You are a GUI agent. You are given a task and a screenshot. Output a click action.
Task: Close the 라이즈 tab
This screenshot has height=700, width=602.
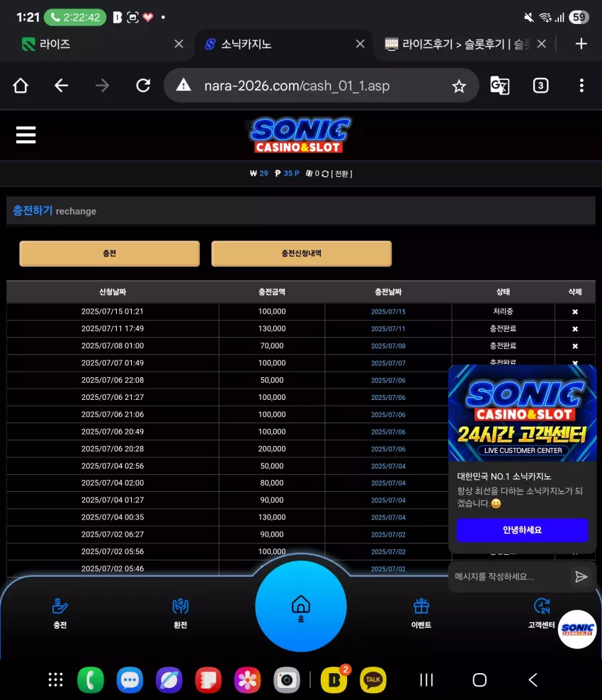pyautogui.click(x=178, y=44)
